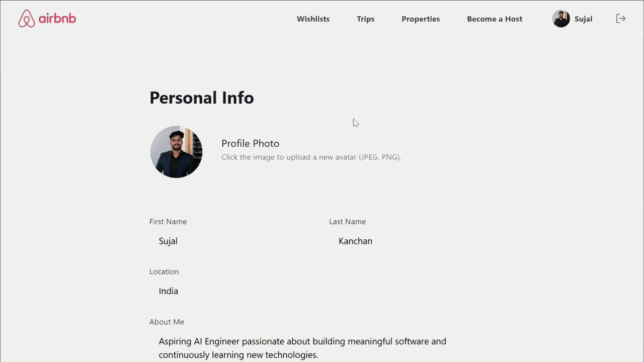
Task: Go to the Trips page
Action: (366, 19)
